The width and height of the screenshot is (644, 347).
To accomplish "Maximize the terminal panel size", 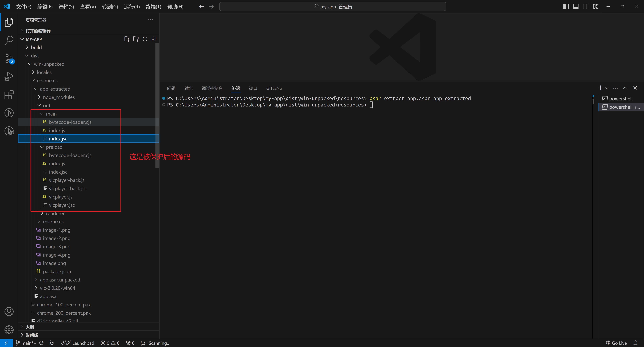I will (625, 88).
